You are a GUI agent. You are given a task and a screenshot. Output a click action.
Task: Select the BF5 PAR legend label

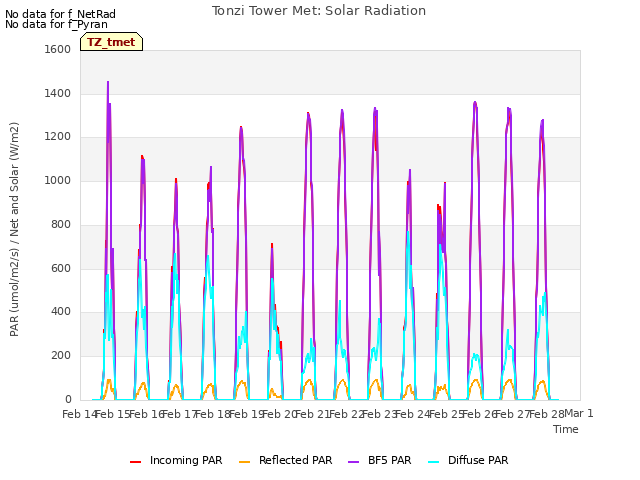(389, 460)
